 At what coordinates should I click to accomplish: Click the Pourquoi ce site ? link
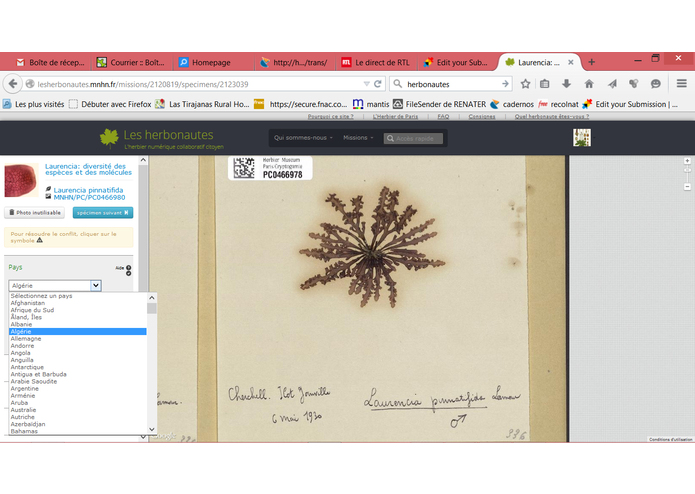331,117
